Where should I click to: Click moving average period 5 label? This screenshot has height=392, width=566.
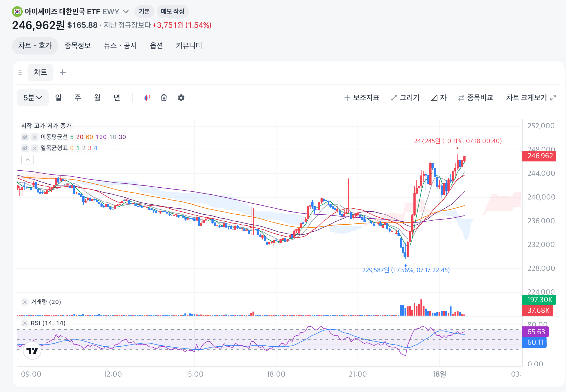coord(72,137)
